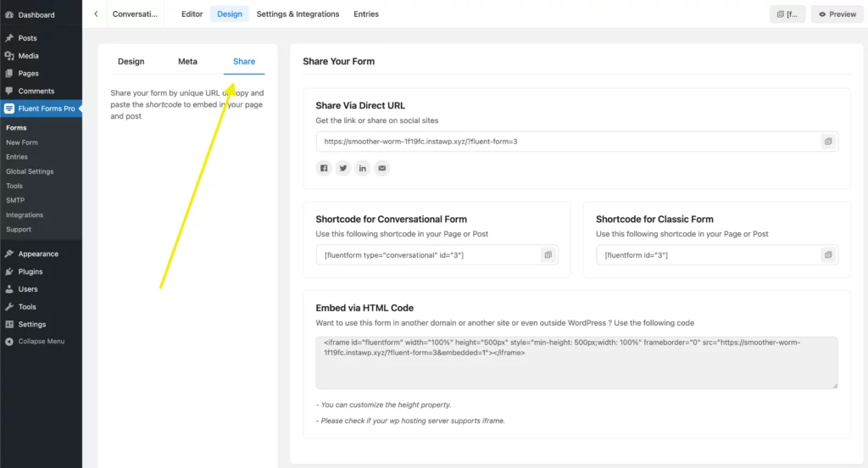Viewport: 868px width, 468px height.
Task: Click the Preview button
Action: pos(837,14)
